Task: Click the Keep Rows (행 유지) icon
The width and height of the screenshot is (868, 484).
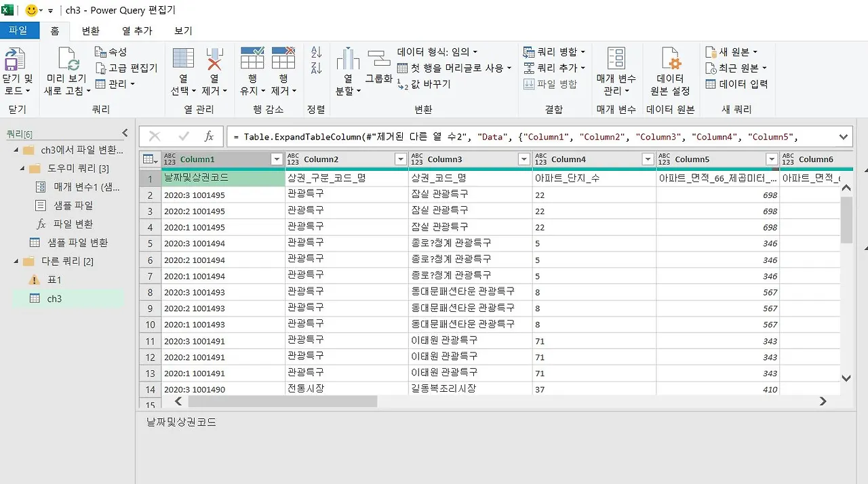Action: pyautogui.click(x=252, y=58)
